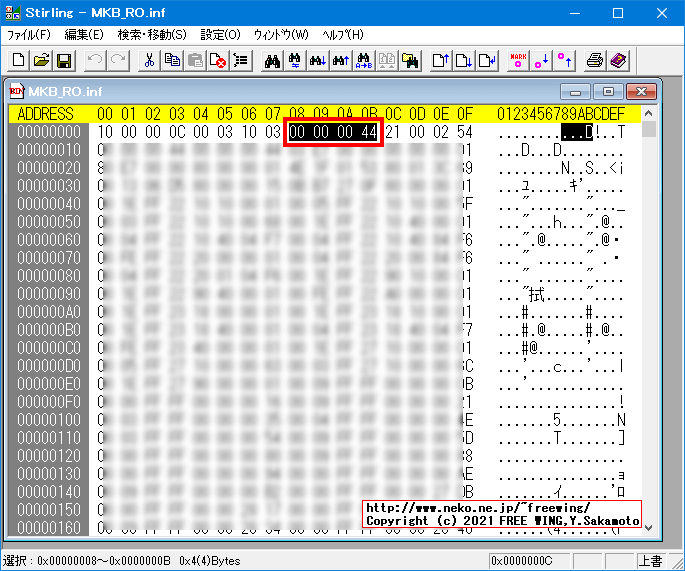Click the Replace A→B binoculars icon
Screen dimensions: 685x571
(x=364, y=61)
